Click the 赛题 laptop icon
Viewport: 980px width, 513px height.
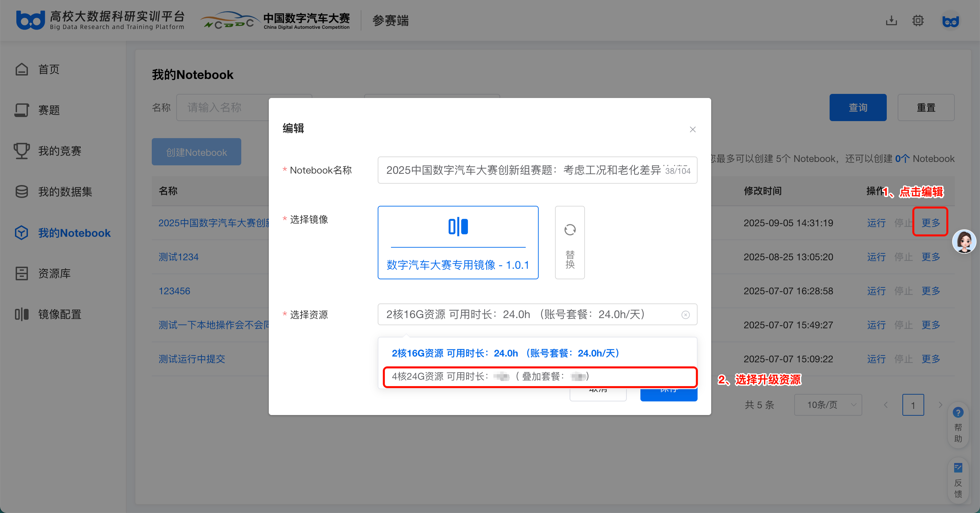tap(22, 110)
